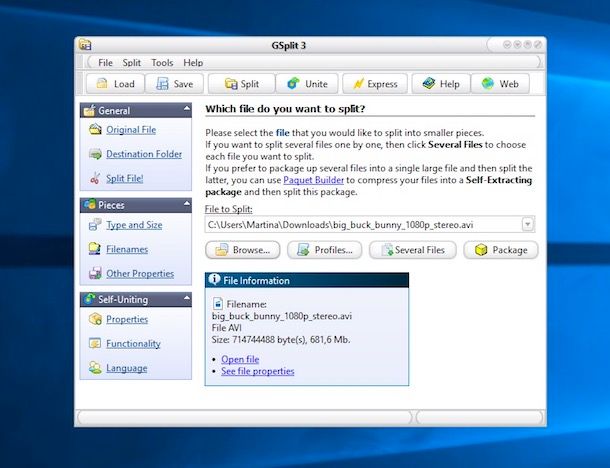Open the Tools menu
610x468 pixels.
162,63
